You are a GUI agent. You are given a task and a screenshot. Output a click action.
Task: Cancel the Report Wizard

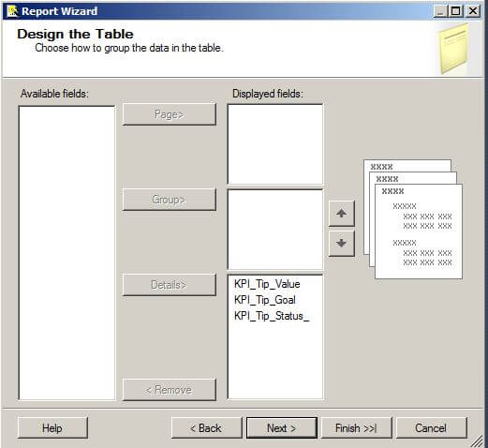coord(431,427)
